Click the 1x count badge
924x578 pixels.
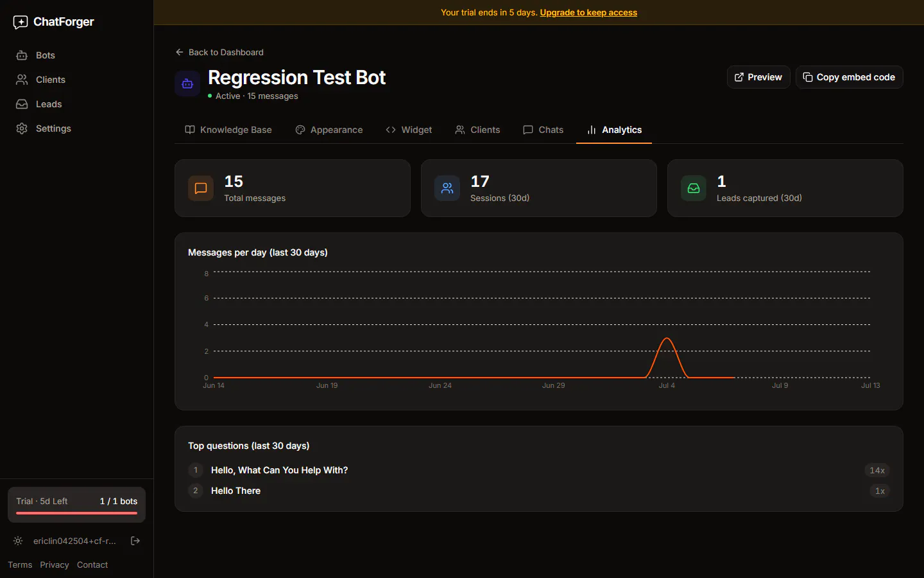(880, 491)
